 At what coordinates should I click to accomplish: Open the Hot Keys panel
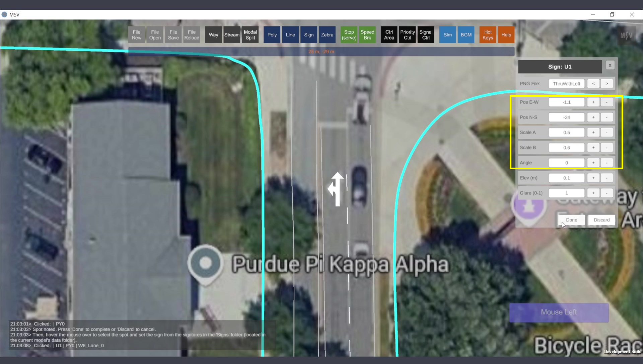(x=488, y=35)
